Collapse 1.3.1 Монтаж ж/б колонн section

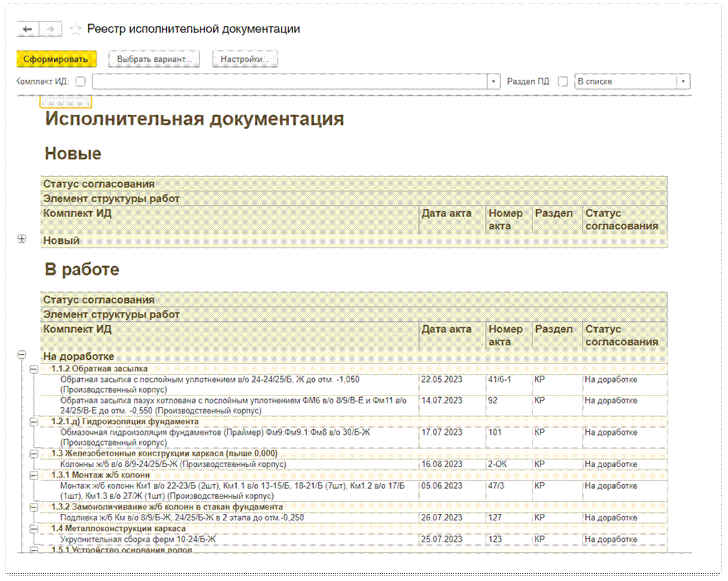(x=34, y=475)
